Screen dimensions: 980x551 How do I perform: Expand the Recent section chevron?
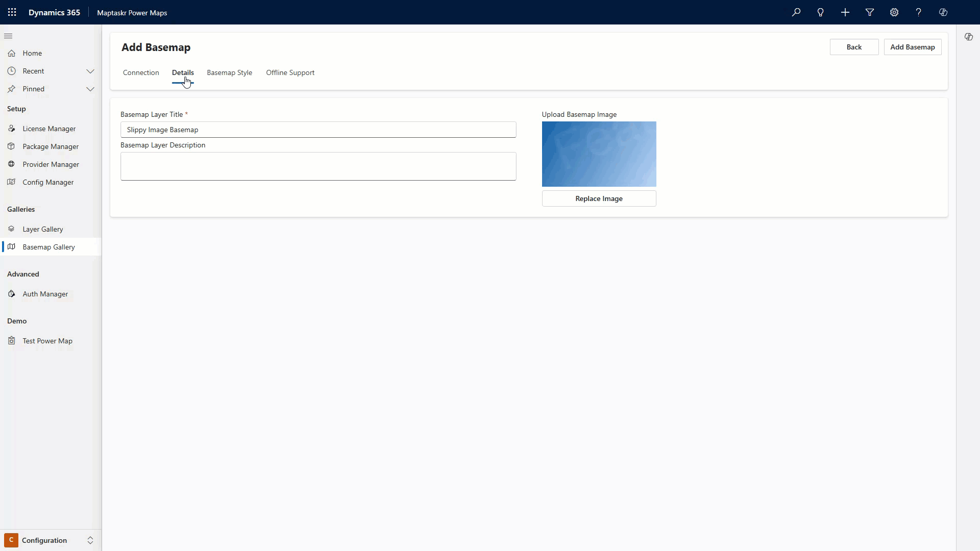click(x=90, y=71)
